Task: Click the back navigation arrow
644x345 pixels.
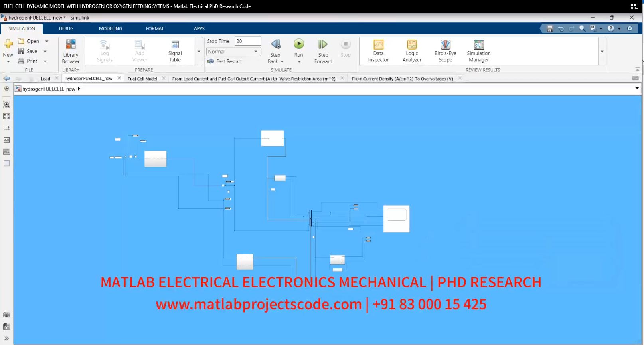Action: pos(6,79)
